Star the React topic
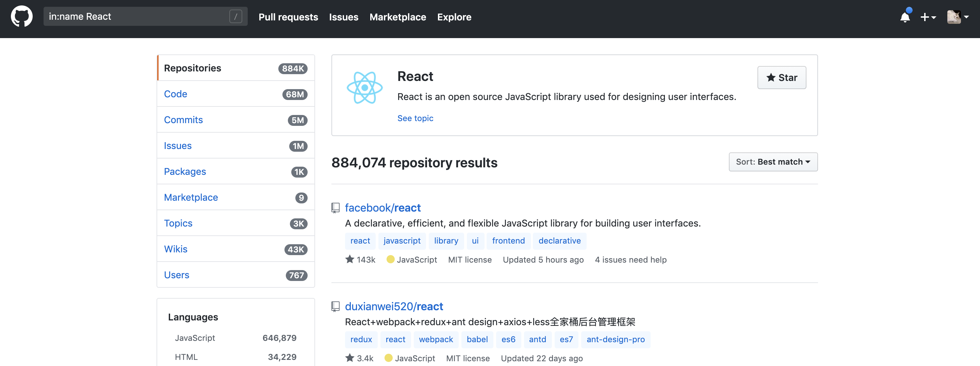Image resolution: width=980 pixels, height=366 pixels. tap(781, 78)
